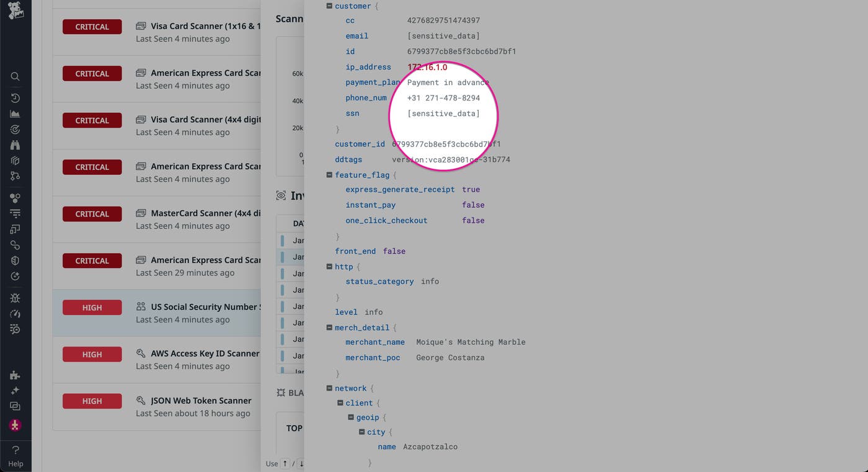Click the merchant_name attribute key
The height and width of the screenshot is (472, 868).
375,342
